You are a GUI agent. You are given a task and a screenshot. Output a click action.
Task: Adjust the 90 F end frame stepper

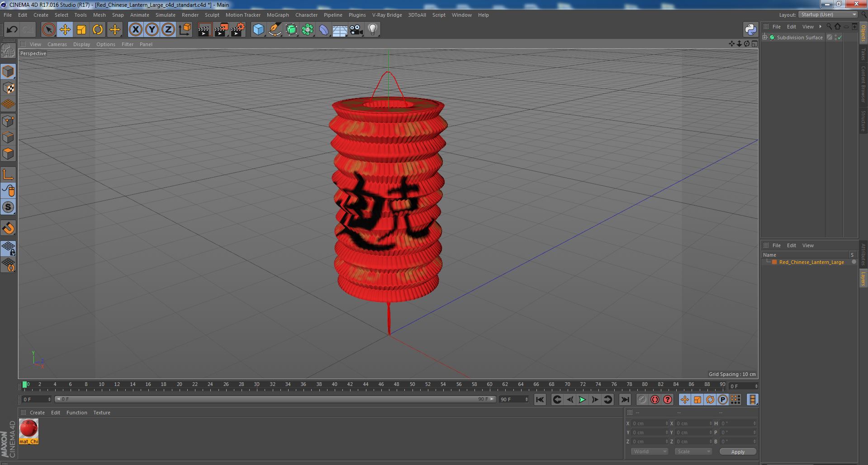[x=526, y=399]
